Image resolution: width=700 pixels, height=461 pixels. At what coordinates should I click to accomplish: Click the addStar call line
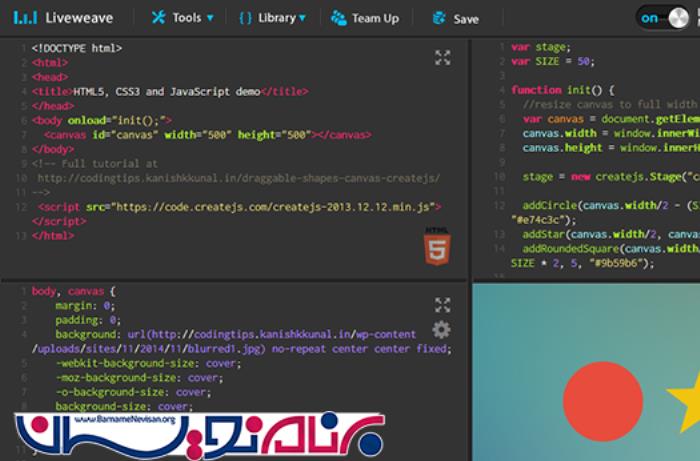coord(611,234)
